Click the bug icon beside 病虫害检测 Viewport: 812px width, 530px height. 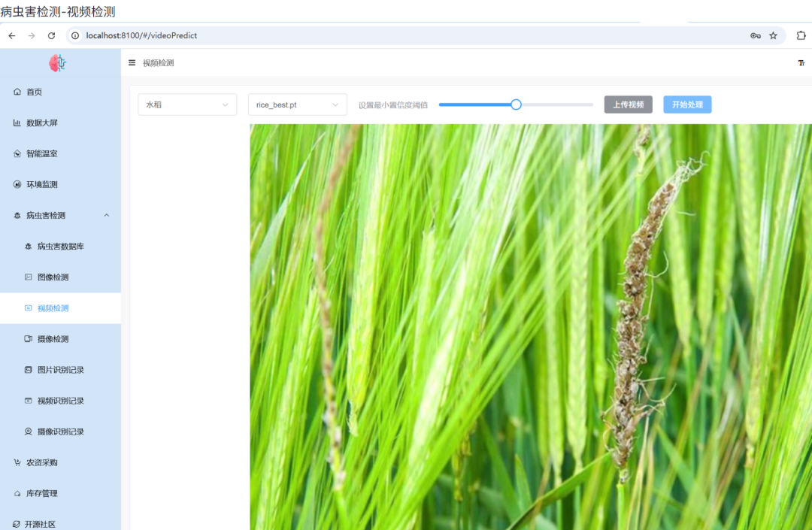17,215
